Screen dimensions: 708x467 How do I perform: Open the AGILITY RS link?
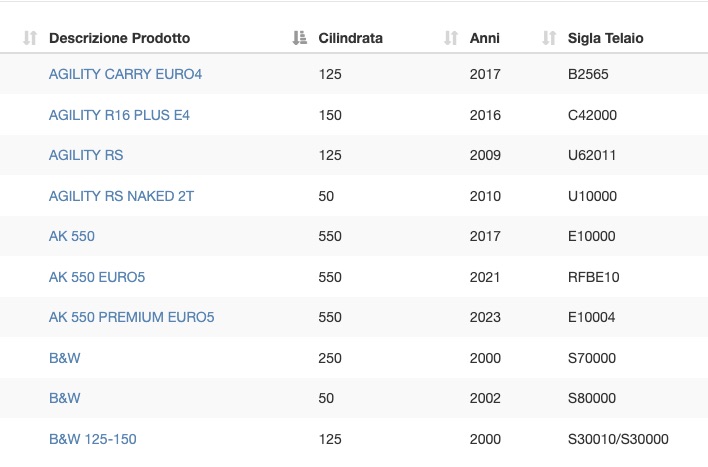(86, 155)
